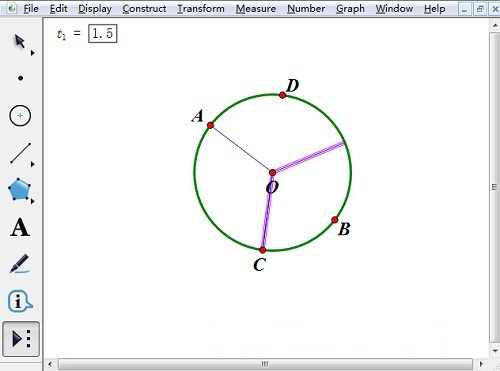Open the Custom Tools button
Screen dimensions: 500x371
pos(21,339)
